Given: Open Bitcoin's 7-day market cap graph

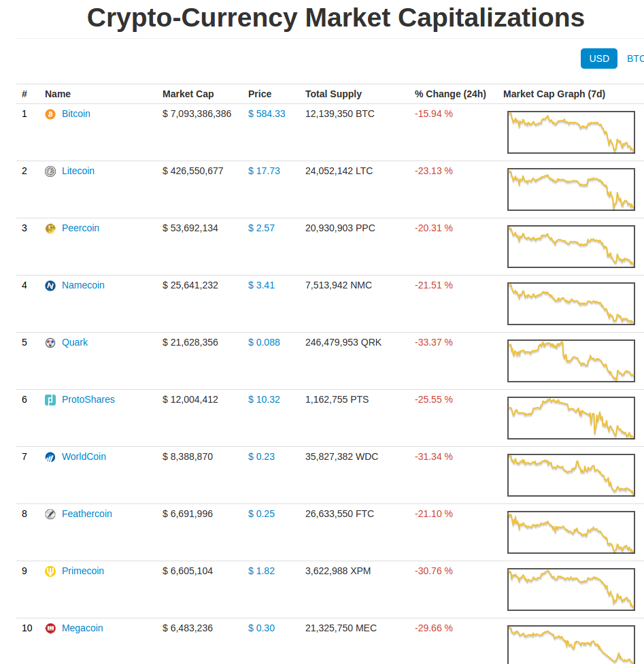Looking at the screenshot, I should [571, 132].
